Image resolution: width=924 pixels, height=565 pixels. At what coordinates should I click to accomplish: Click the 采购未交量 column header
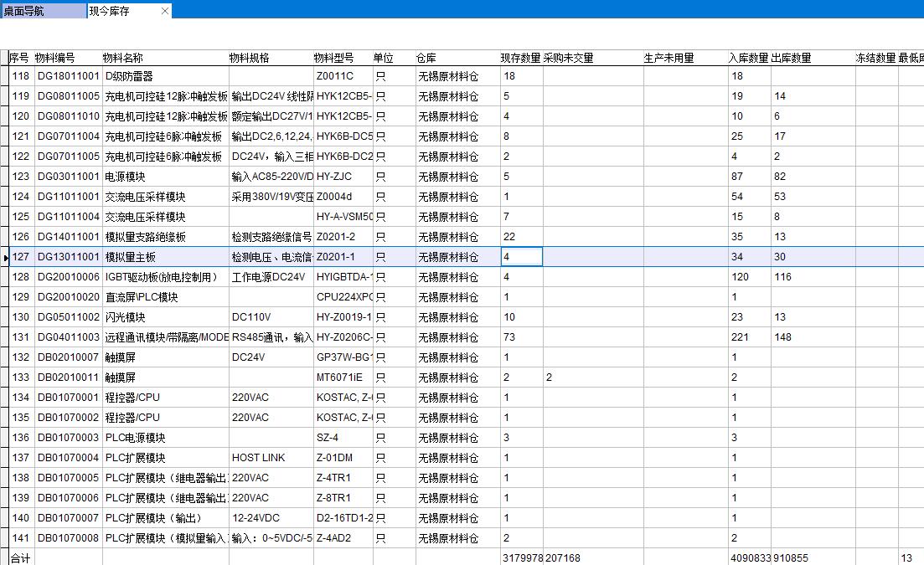pos(568,59)
